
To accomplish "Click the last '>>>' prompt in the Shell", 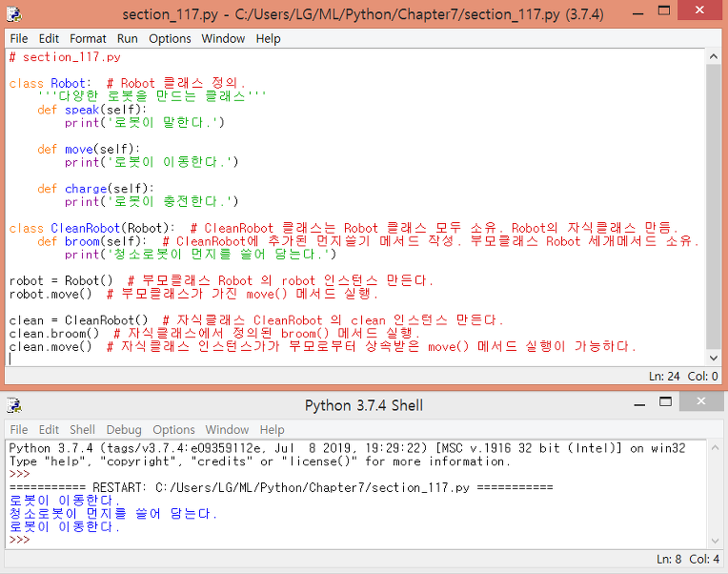I will click(19, 540).
